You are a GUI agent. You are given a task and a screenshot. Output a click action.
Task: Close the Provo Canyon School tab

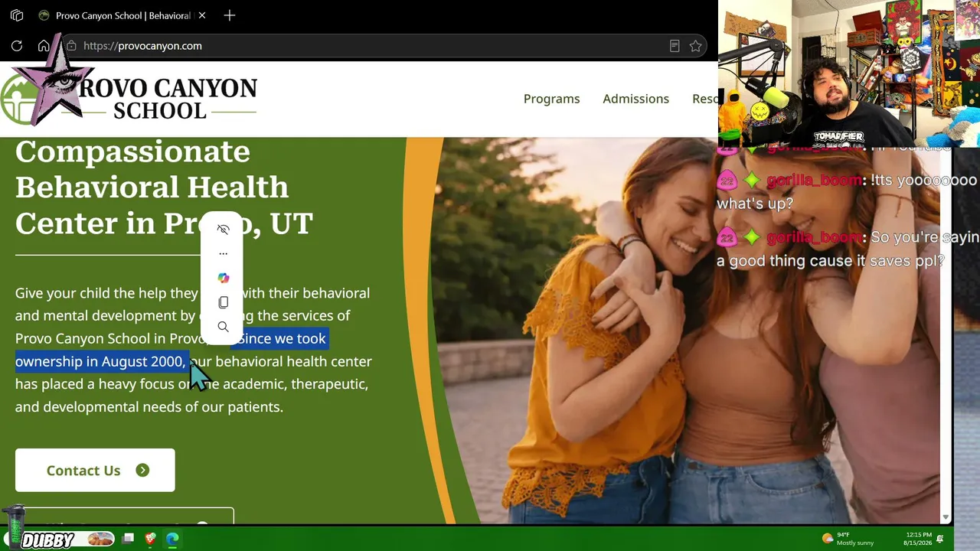pyautogui.click(x=202, y=15)
